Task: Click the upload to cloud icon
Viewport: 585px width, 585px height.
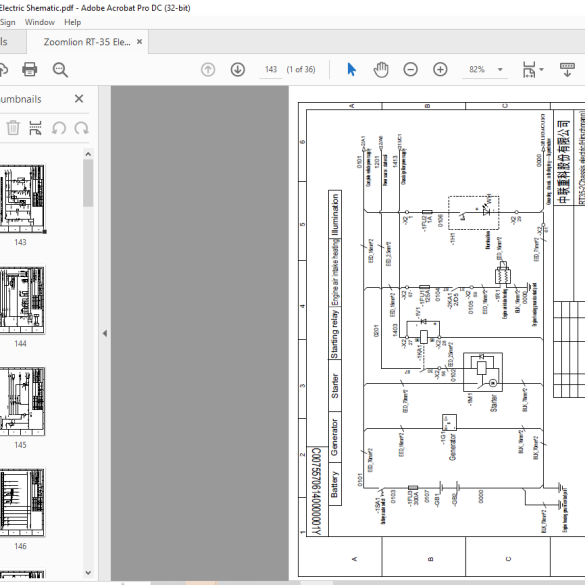Action: pos(3,70)
